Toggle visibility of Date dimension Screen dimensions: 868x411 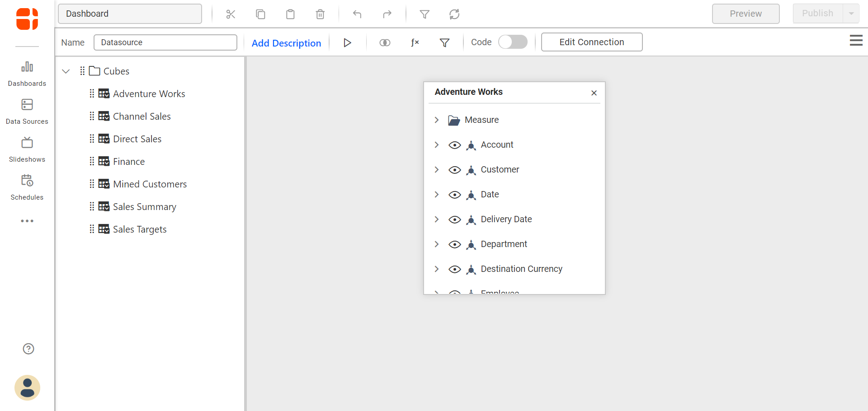[454, 195]
